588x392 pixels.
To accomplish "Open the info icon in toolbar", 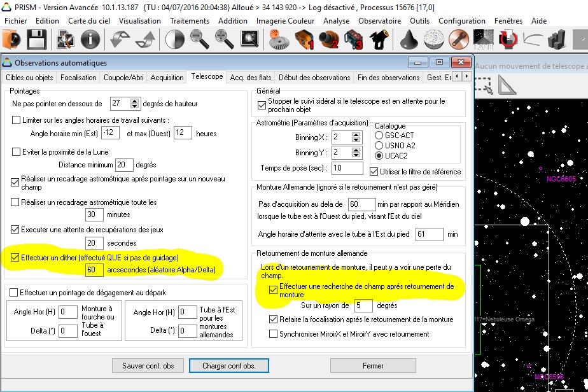I will click(90, 40).
